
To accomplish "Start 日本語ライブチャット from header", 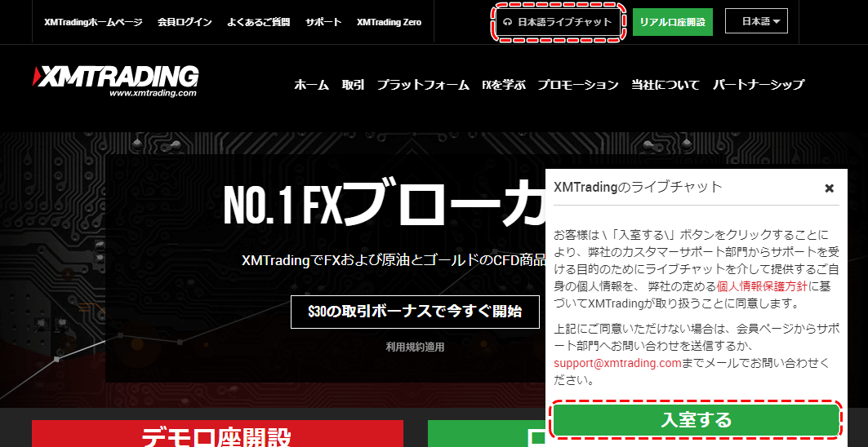I will pos(558,22).
